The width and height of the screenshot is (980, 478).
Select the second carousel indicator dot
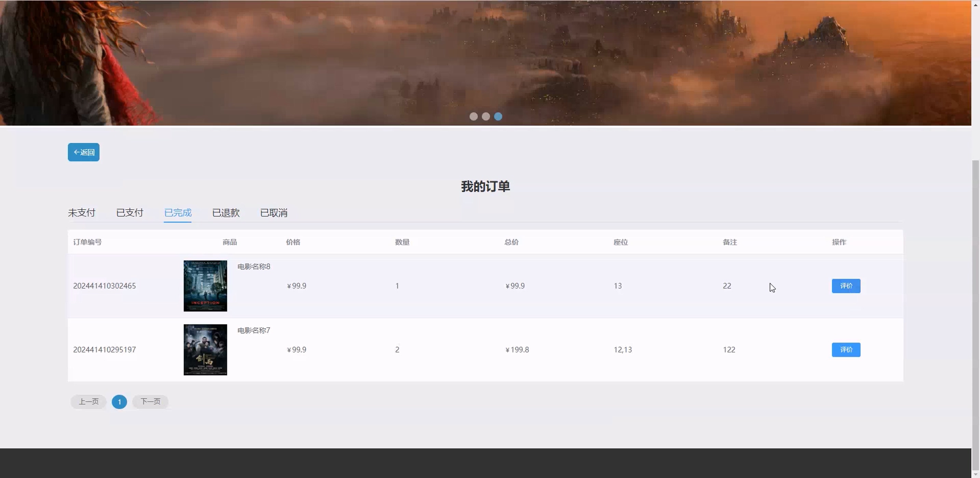[x=486, y=117]
